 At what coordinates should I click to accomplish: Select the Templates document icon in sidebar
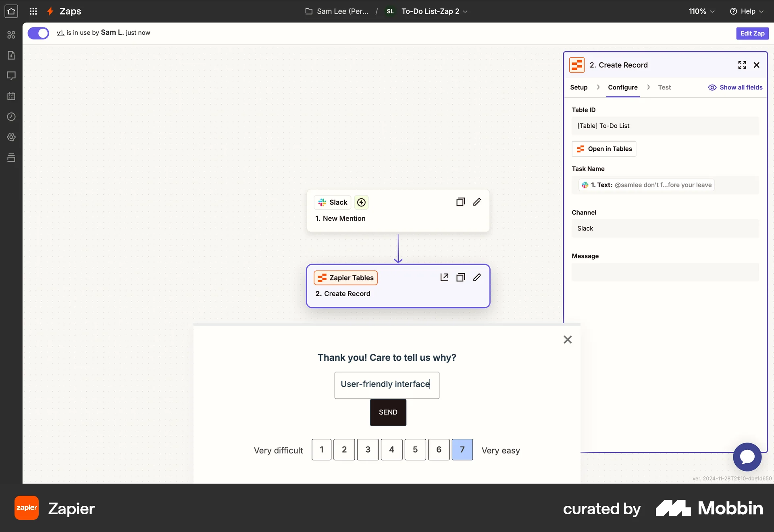(11, 55)
